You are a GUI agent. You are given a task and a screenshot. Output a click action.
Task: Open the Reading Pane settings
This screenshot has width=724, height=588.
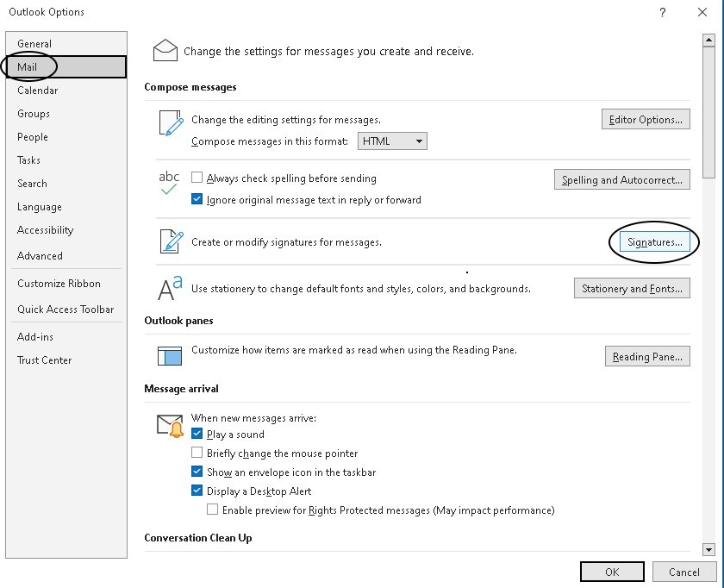(x=647, y=356)
